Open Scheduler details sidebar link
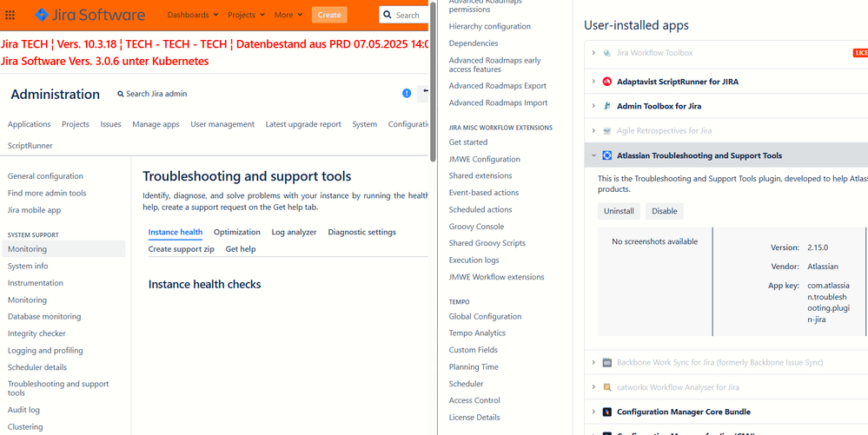 coord(37,367)
